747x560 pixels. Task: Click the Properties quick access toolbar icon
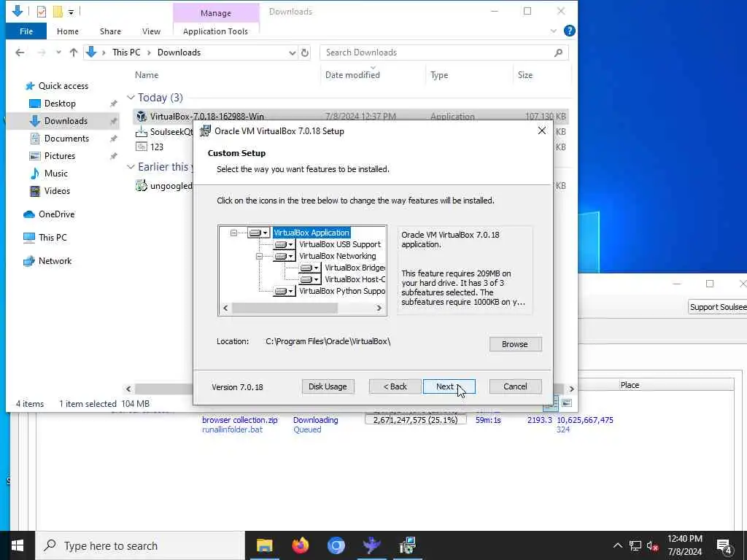pyautogui.click(x=42, y=12)
